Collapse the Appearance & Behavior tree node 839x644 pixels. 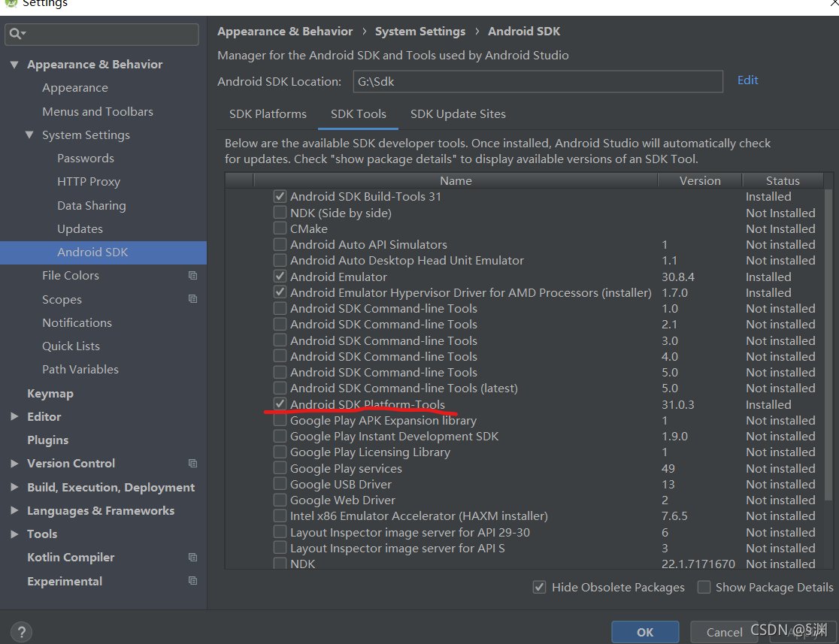[x=14, y=65]
